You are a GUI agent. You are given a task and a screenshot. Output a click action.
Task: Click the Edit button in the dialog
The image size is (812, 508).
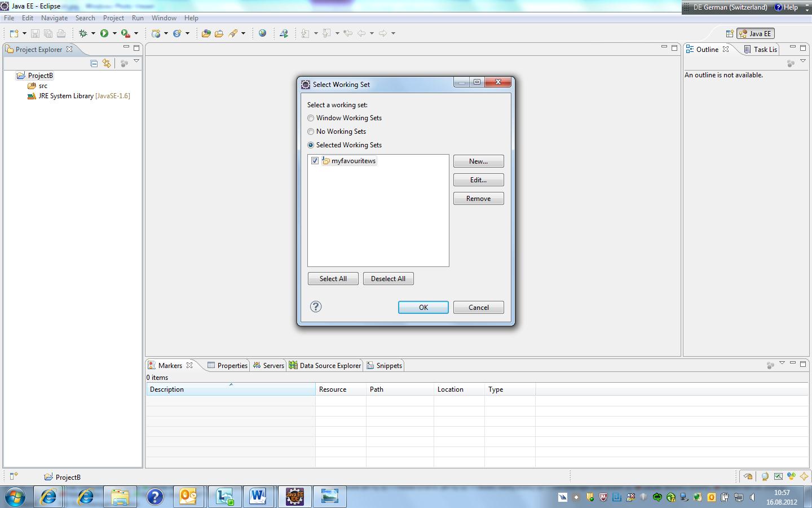478,179
